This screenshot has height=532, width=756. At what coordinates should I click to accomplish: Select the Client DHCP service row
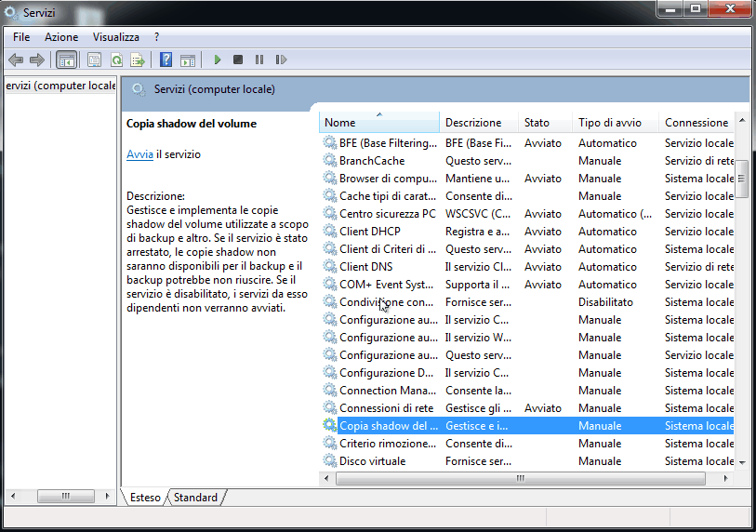[370, 232]
